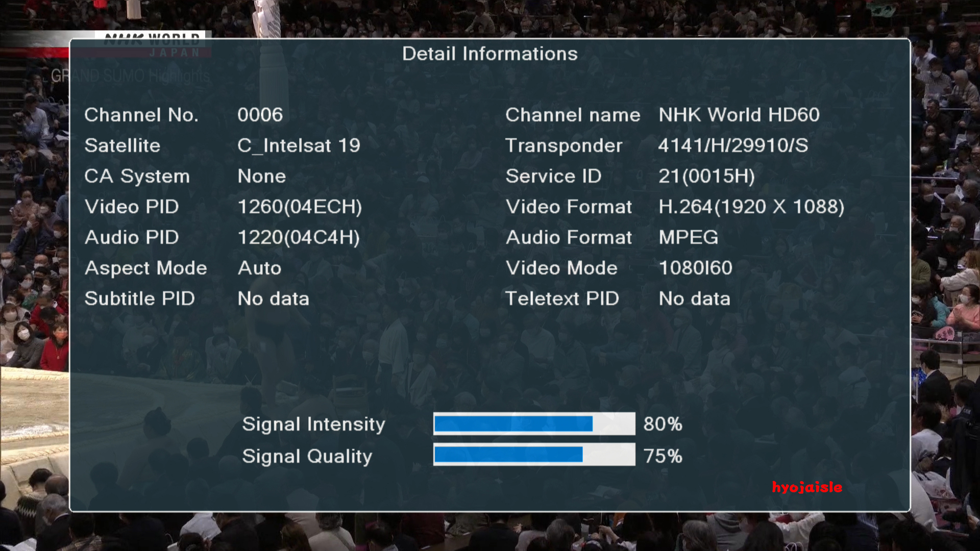Click the Audio PID value 1220(04C4H)

(x=299, y=238)
